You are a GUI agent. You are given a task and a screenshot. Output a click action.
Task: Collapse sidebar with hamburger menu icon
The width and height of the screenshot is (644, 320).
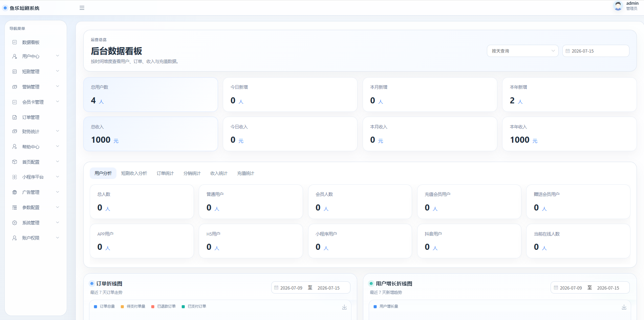tap(82, 8)
